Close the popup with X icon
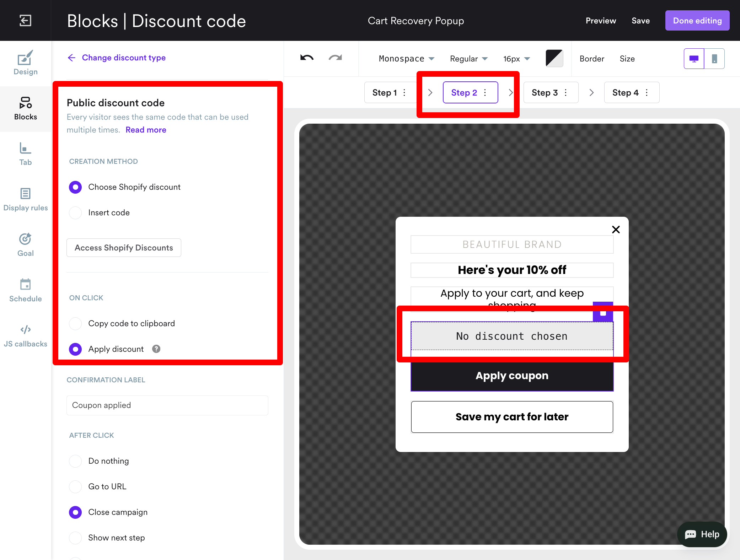Screen dimensions: 740x560 click(x=616, y=230)
